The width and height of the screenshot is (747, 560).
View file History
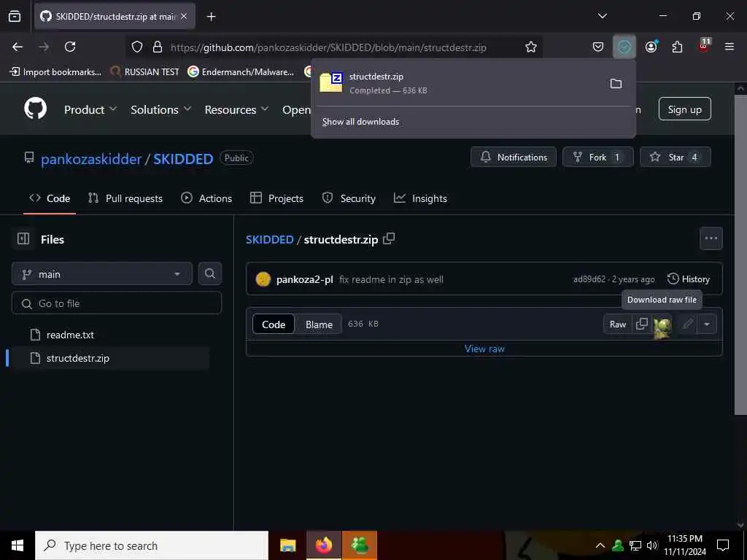(x=689, y=279)
